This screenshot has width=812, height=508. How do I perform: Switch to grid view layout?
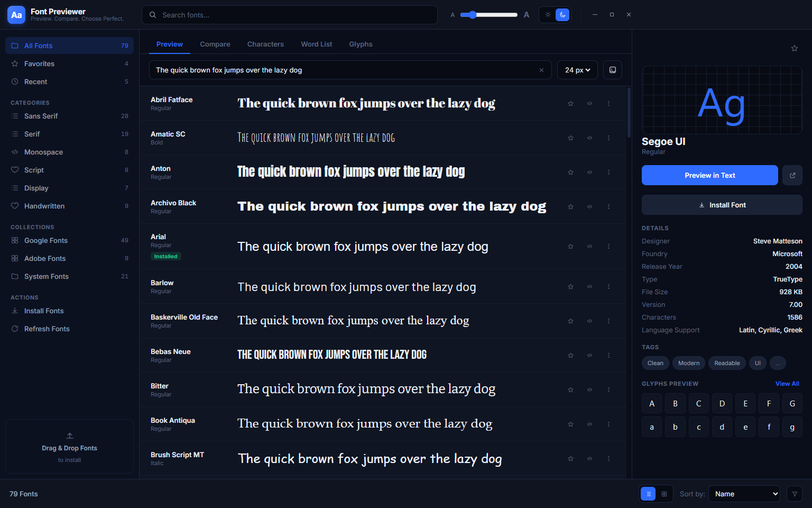(665, 494)
